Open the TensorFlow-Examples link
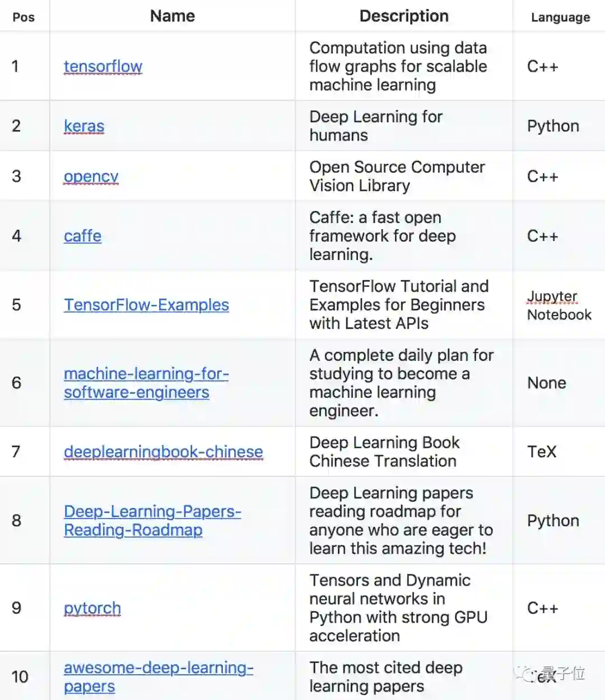Screen dimensions: 605x700 (x=146, y=305)
